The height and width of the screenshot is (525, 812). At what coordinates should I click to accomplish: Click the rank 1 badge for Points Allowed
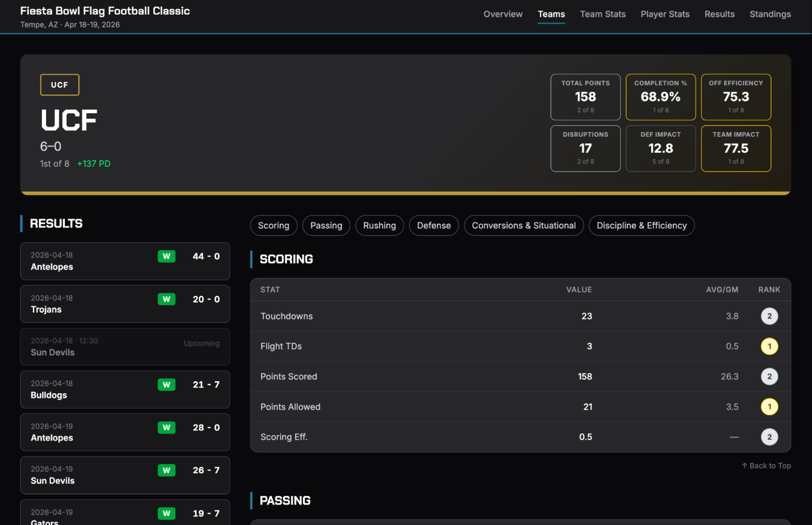coord(769,407)
